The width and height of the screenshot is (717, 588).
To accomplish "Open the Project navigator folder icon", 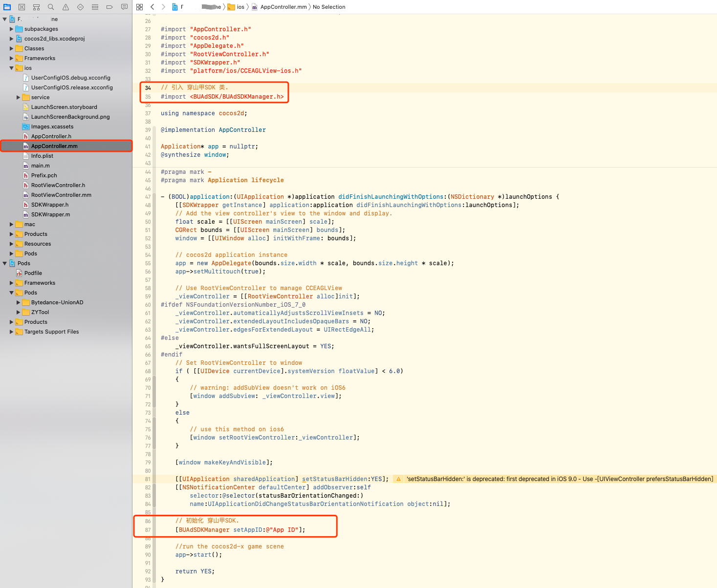I will [x=7, y=7].
